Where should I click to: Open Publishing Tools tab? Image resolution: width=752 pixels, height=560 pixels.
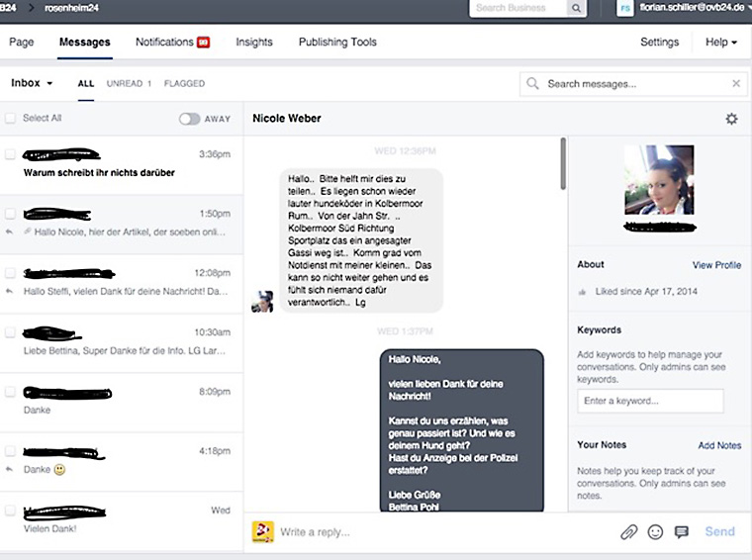point(337,43)
